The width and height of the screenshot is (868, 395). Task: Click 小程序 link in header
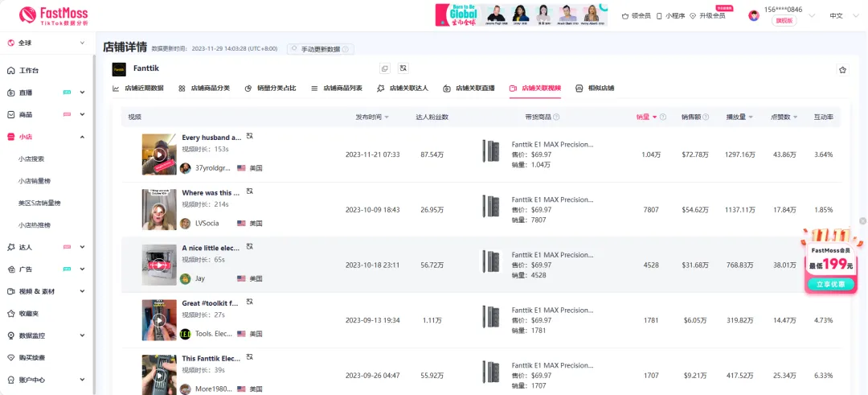tap(671, 16)
